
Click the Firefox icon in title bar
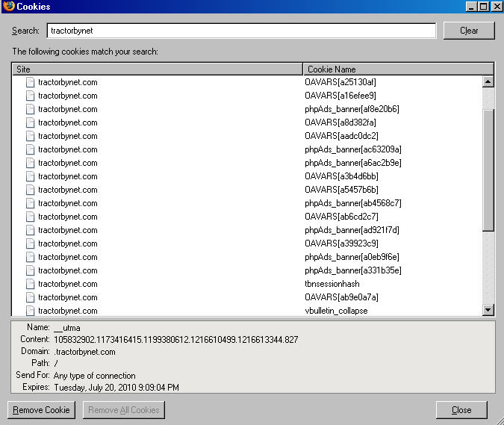(x=9, y=6)
